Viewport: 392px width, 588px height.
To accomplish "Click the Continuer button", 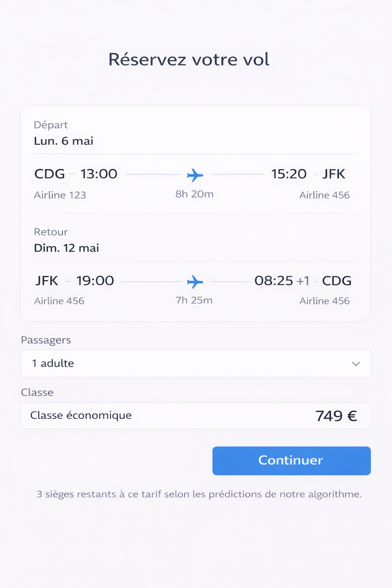I will click(x=291, y=461).
